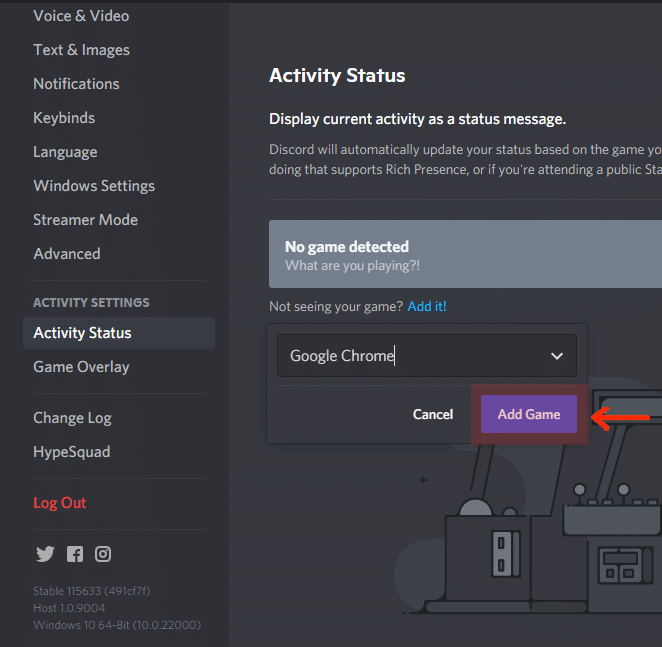Screen dimensions: 662x647
Task: Click the Add Game button
Action: 529,414
